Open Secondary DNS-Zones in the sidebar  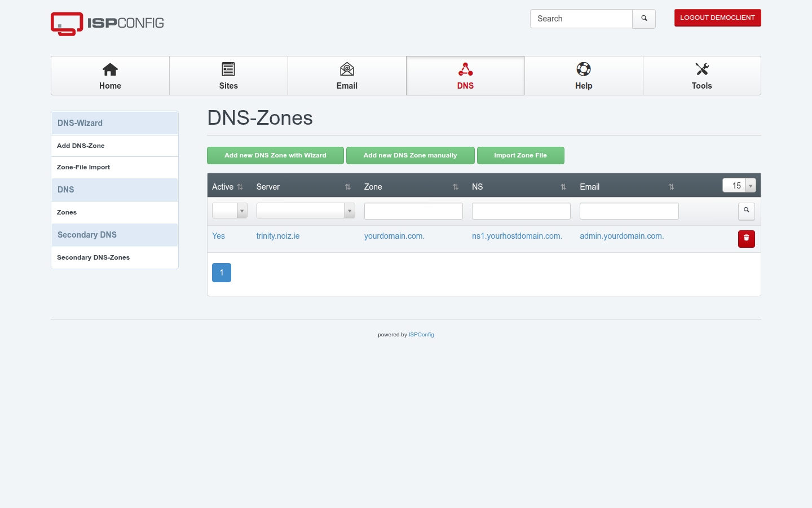click(x=114, y=257)
